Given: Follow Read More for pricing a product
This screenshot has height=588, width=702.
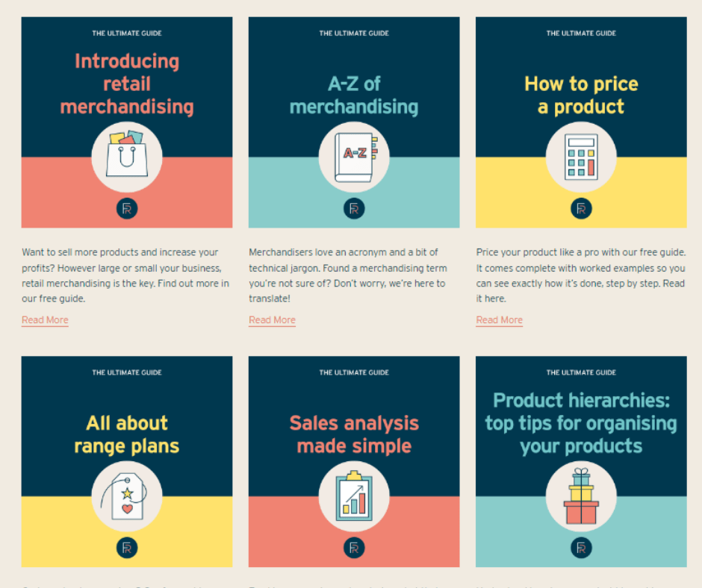Looking at the screenshot, I should point(499,320).
